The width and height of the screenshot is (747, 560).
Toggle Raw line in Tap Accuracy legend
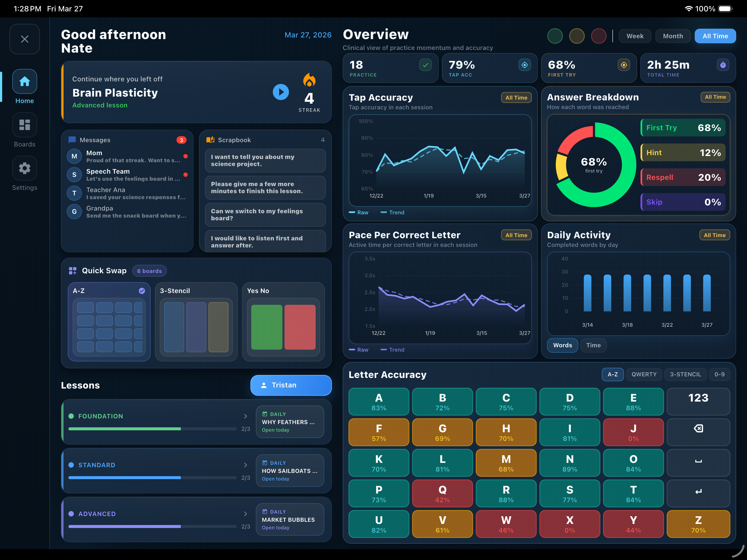(x=359, y=212)
